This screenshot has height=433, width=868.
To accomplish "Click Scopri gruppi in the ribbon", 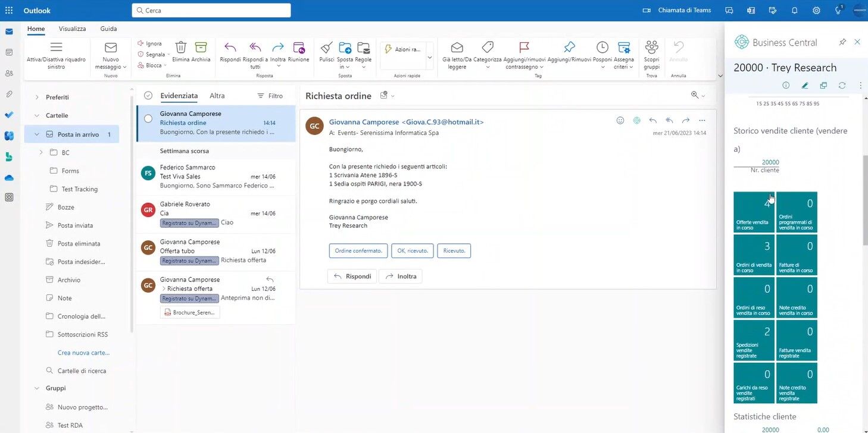I will tap(652, 55).
